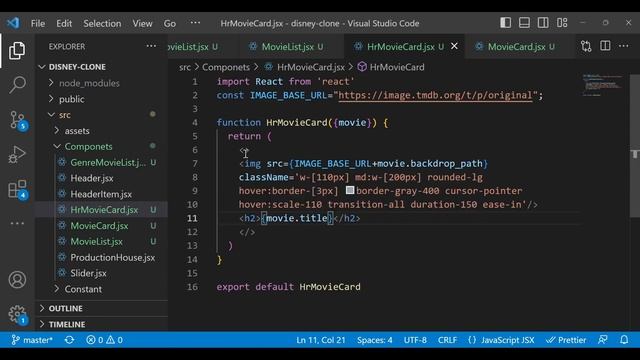The image size is (640, 360).
Task: Open HeaderItem.jsx in the explorer
Action: point(101,194)
